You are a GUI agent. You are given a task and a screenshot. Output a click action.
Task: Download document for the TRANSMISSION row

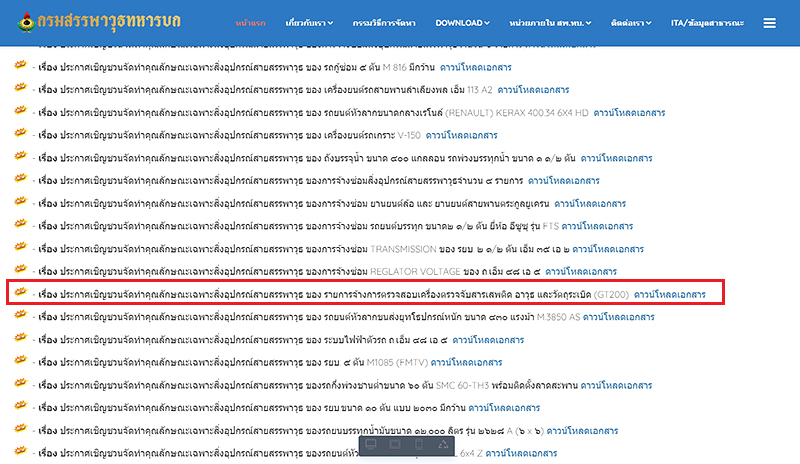point(608,249)
